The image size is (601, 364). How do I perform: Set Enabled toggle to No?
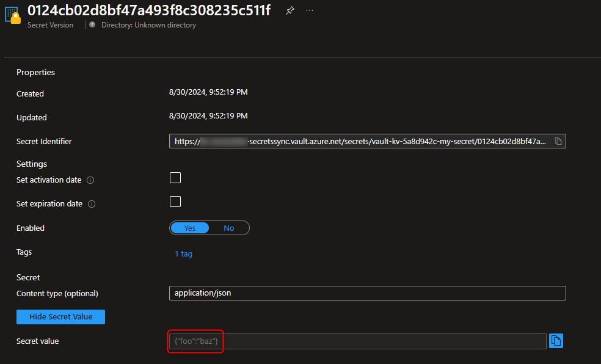(x=228, y=228)
